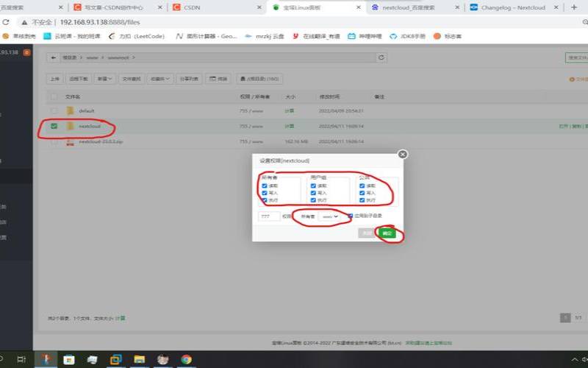Toggle public write permission checkbox
The height and width of the screenshot is (368, 588).
point(362,193)
